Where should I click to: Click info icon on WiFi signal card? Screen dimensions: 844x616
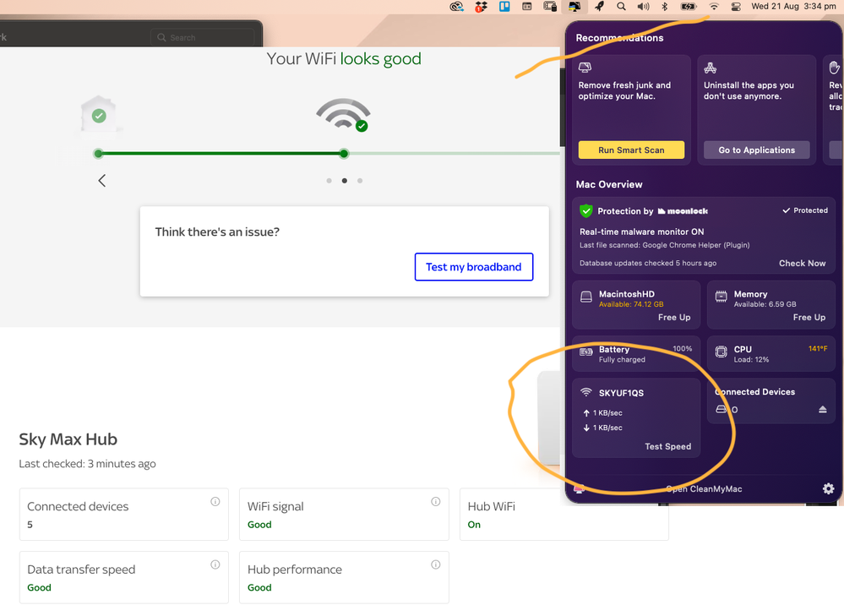pyautogui.click(x=436, y=502)
